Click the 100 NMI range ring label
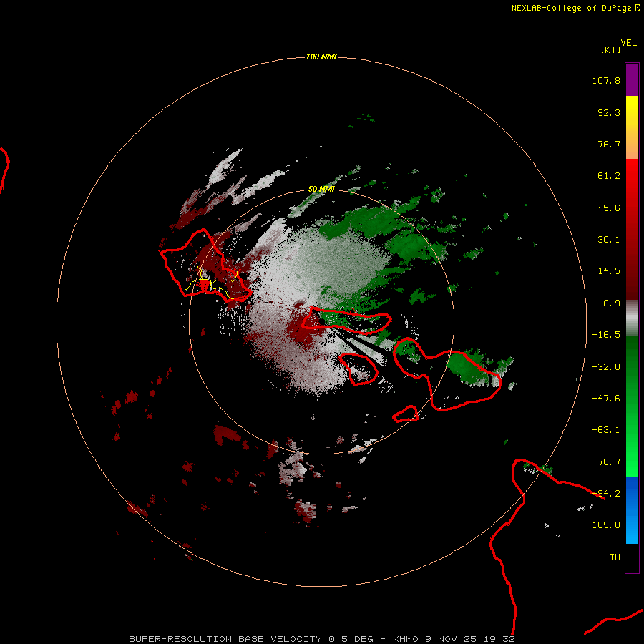This screenshot has height=644, width=644. click(x=321, y=57)
